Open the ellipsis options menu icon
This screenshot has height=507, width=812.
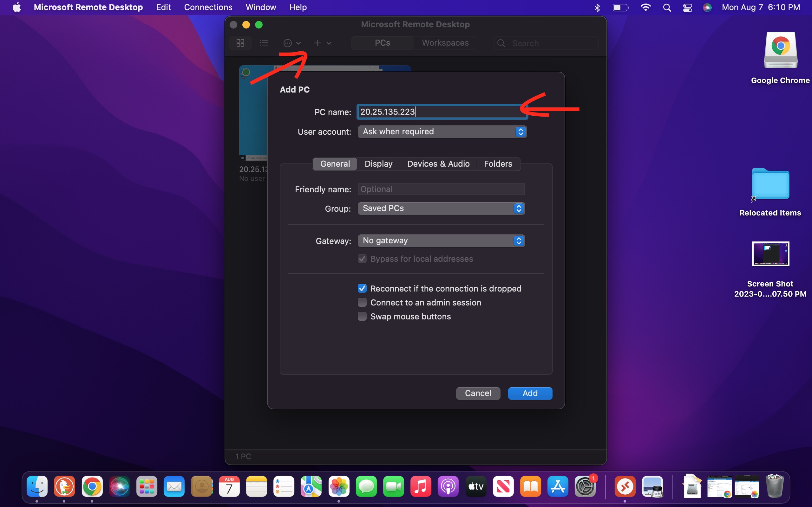pos(288,43)
